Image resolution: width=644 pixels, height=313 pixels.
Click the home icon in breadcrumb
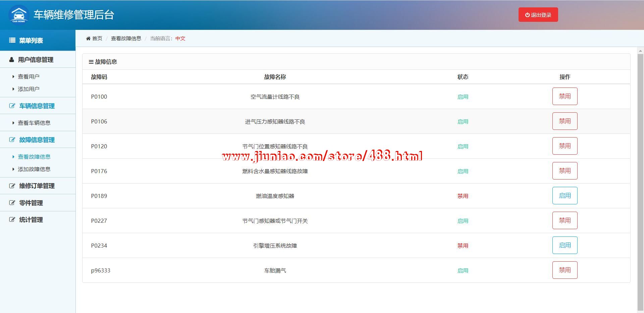pyautogui.click(x=88, y=39)
